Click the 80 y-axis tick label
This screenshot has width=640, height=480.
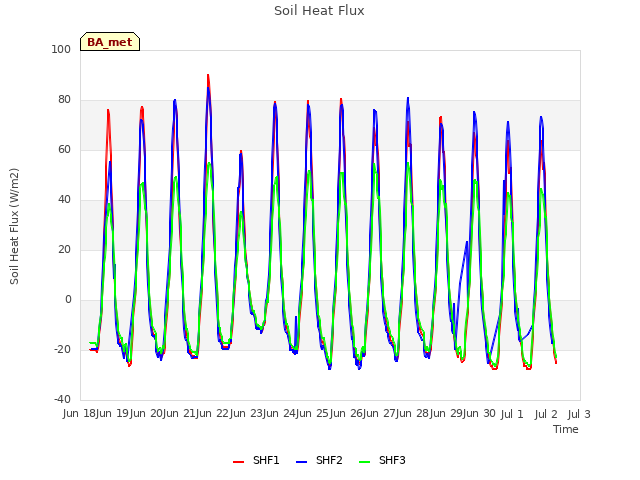[64, 100]
